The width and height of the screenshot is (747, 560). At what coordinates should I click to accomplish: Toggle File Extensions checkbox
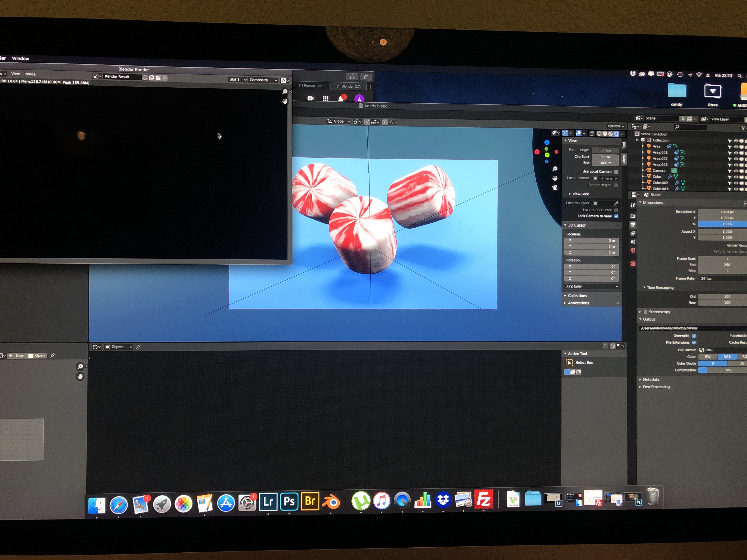(x=694, y=343)
